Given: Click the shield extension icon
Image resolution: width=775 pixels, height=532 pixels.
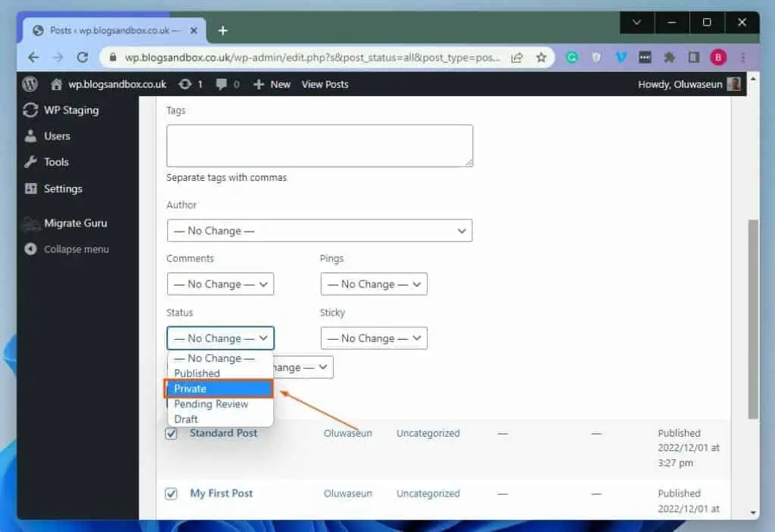Looking at the screenshot, I should 596,58.
